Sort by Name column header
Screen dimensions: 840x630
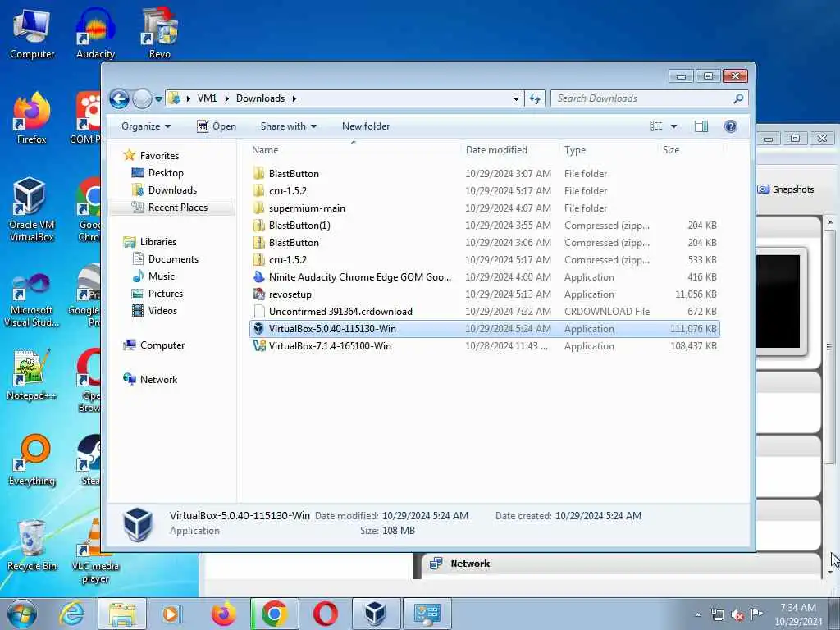354,150
